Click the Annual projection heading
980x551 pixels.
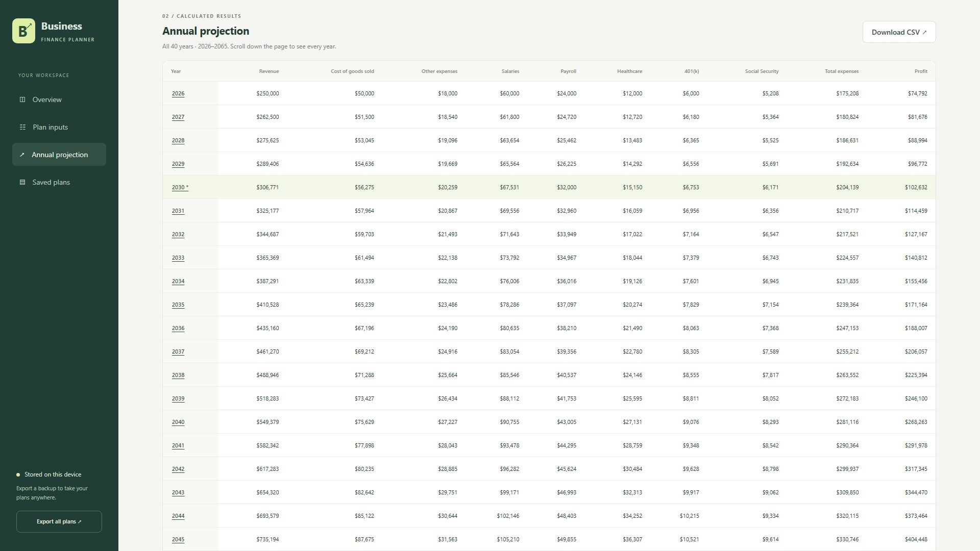coord(206,31)
